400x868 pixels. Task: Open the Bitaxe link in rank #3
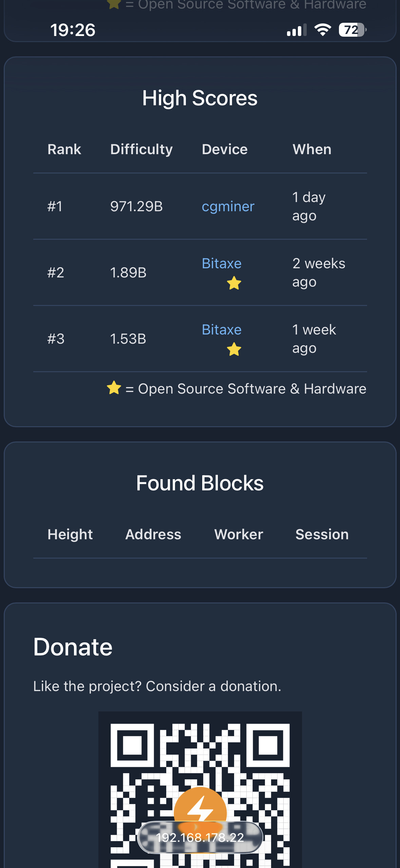pos(222,330)
